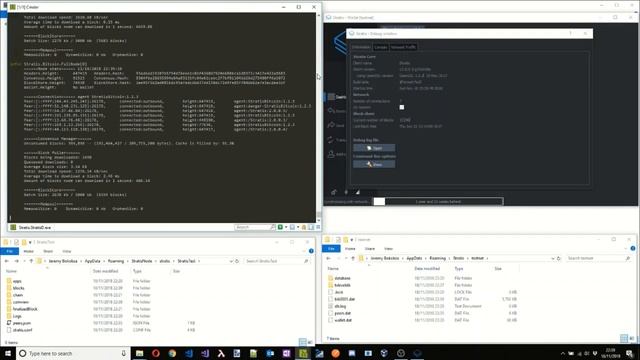Open the apps folder in StratisTest window

pos(17,281)
